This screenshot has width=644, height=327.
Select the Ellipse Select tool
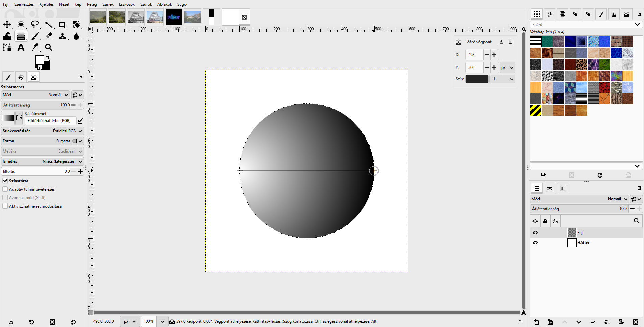point(21,25)
